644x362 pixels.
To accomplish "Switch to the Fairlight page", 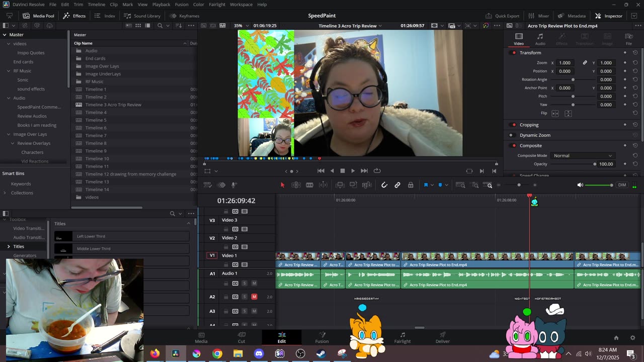I will [x=402, y=337].
